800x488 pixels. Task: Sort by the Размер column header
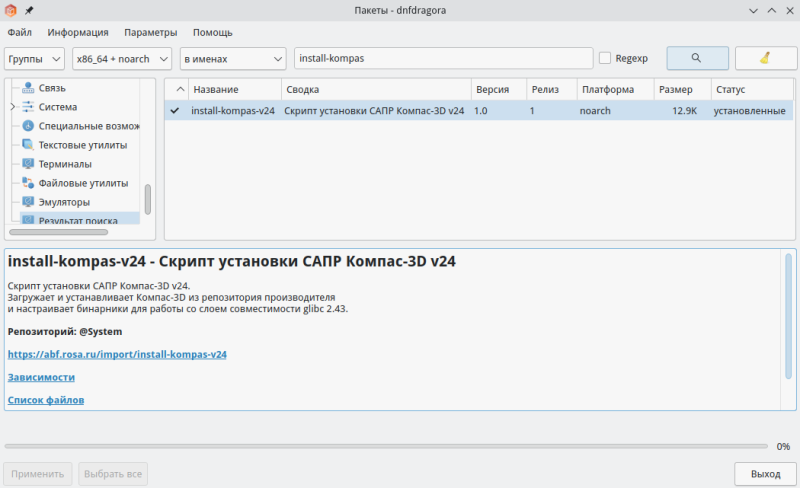tap(682, 89)
